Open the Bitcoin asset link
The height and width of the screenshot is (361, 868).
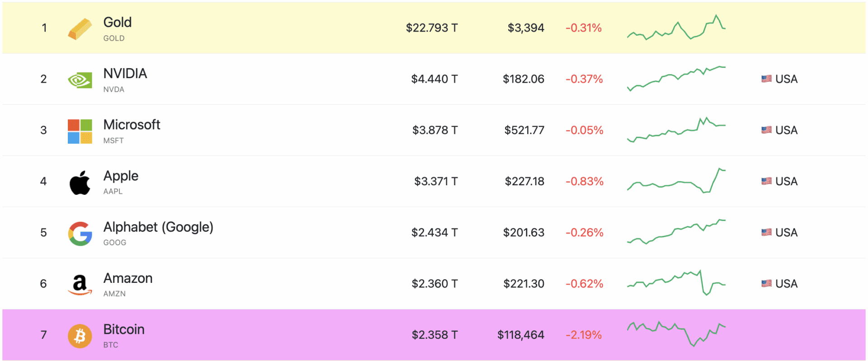[124, 329]
